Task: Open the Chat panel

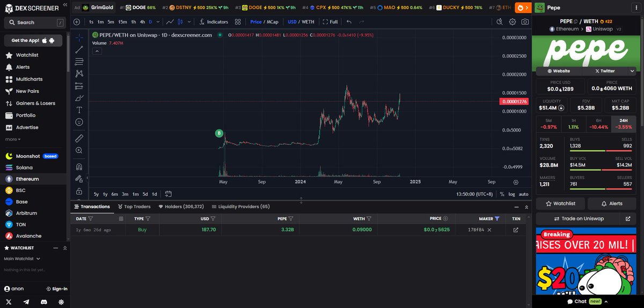Action: point(588,301)
